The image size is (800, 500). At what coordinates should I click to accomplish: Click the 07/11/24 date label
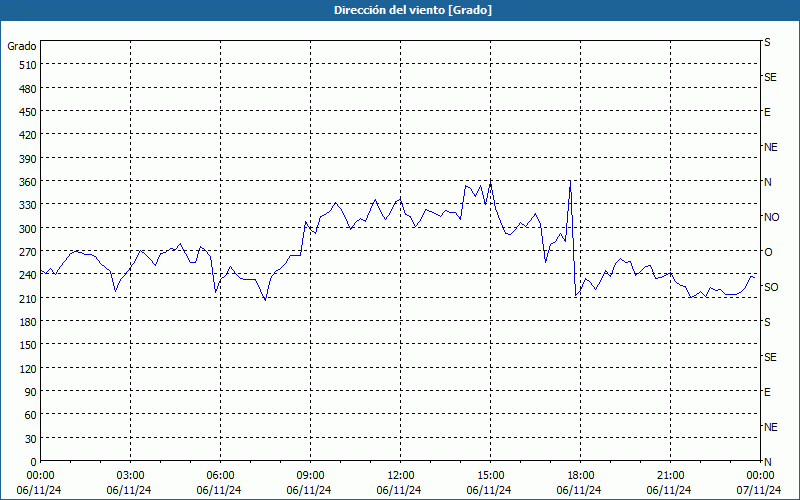click(x=759, y=490)
